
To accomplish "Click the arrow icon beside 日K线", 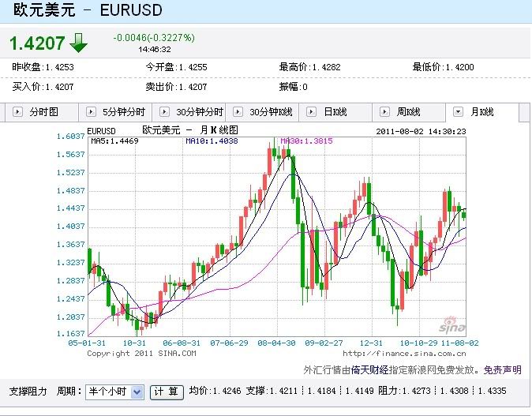I will point(311,112).
